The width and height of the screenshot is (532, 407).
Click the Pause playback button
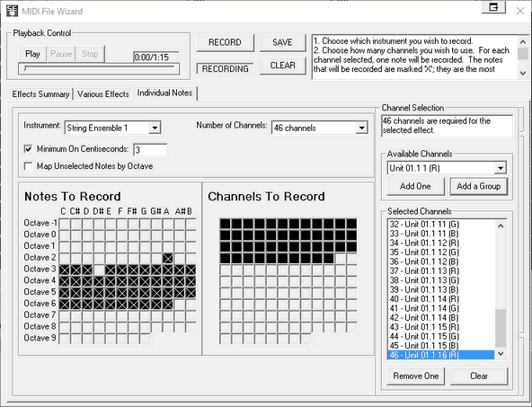61,54
